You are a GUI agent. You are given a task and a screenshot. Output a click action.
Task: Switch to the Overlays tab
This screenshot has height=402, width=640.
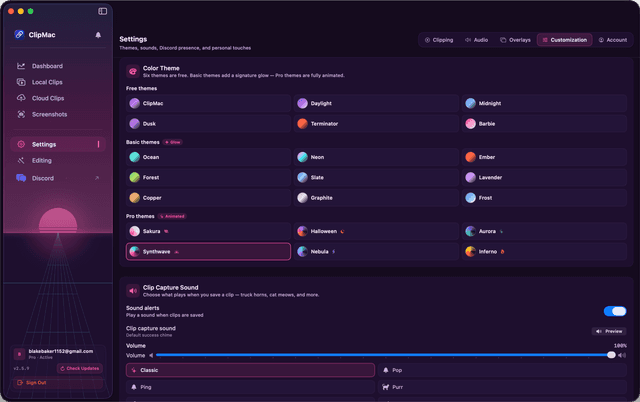515,40
